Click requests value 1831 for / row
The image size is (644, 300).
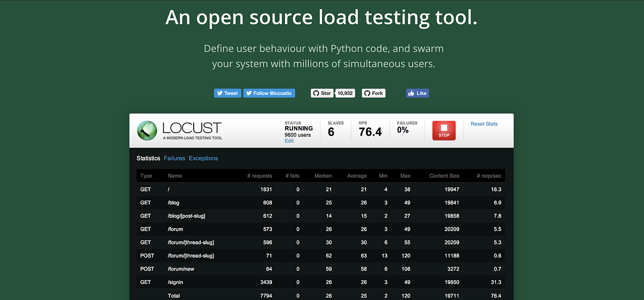click(266, 189)
